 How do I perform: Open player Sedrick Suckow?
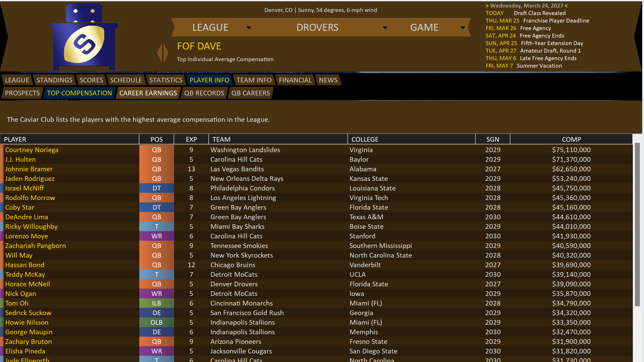coord(28,313)
